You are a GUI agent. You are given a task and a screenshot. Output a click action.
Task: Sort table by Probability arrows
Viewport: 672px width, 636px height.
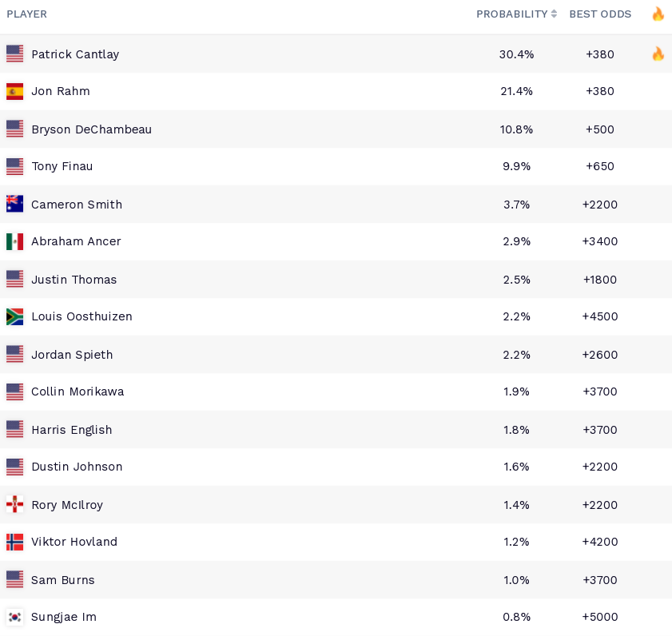[554, 14]
